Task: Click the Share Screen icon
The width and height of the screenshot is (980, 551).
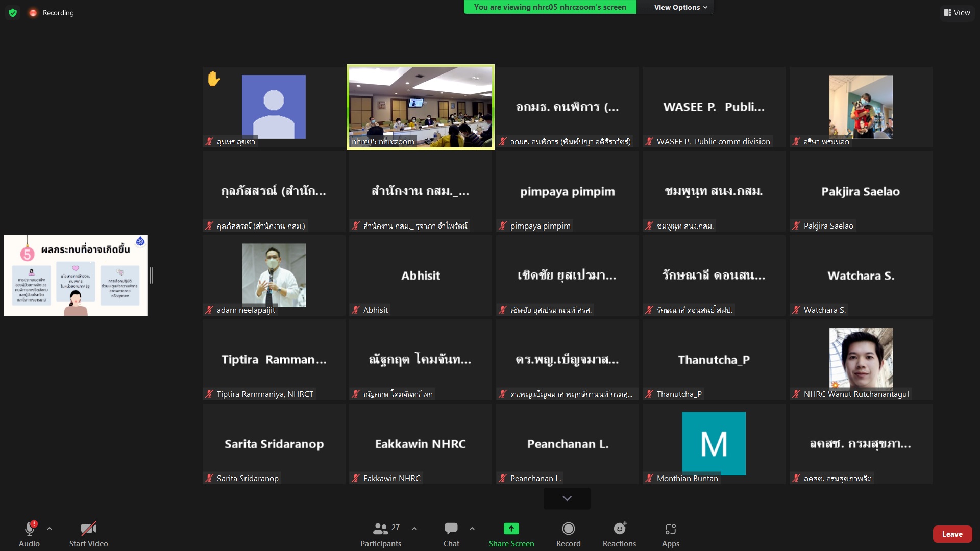Action: [511, 529]
